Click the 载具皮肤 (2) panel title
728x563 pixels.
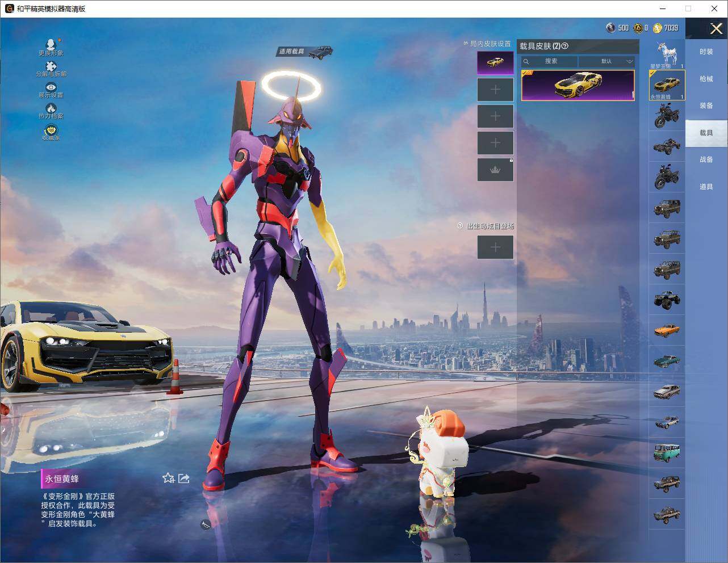point(540,47)
